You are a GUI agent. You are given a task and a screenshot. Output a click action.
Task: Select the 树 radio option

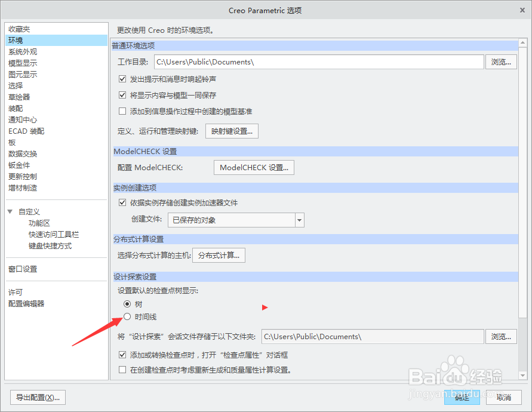point(127,304)
